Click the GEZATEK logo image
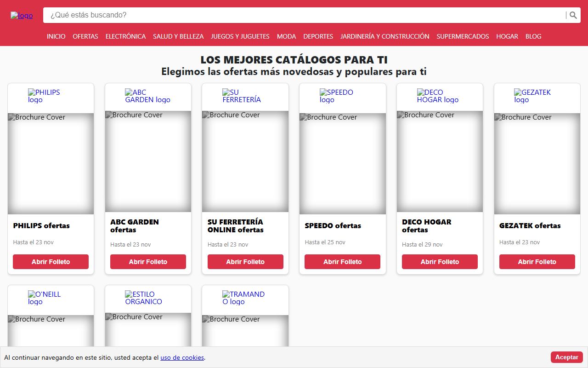Image resolution: width=588 pixels, height=368 pixels. click(537, 96)
